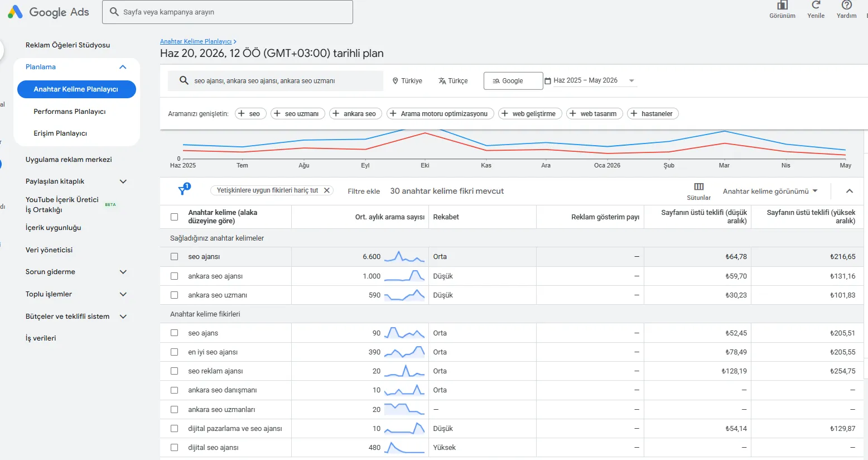Select the 'ankara seo danışmanı' checkbox
The width and height of the screenshot is (868, 460).
coord(174,390)
